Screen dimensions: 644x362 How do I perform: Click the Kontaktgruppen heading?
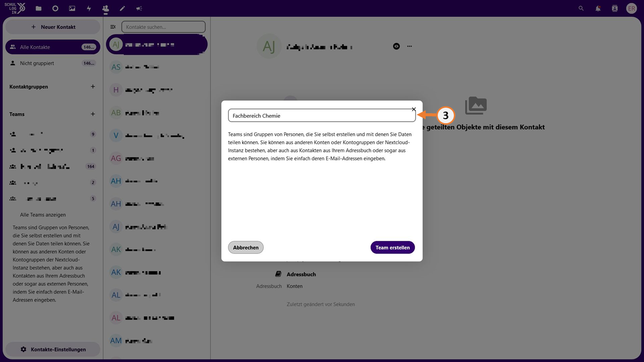pos(29,86)
